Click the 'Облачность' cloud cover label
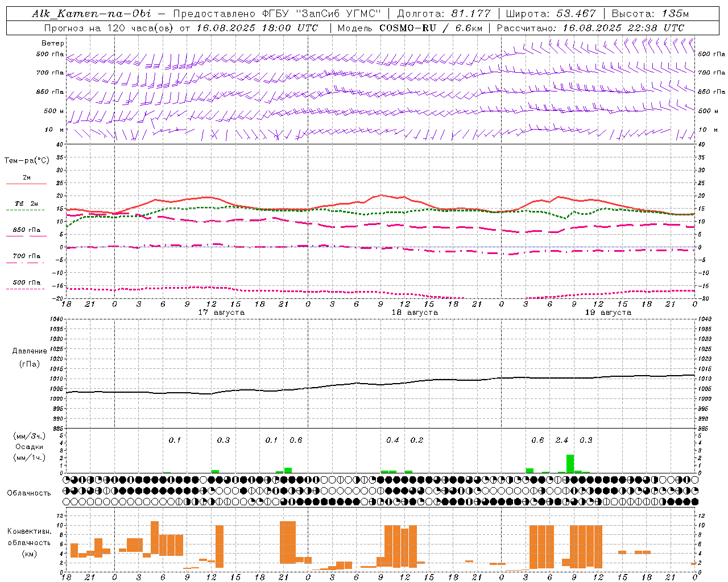 click(29, 493)
